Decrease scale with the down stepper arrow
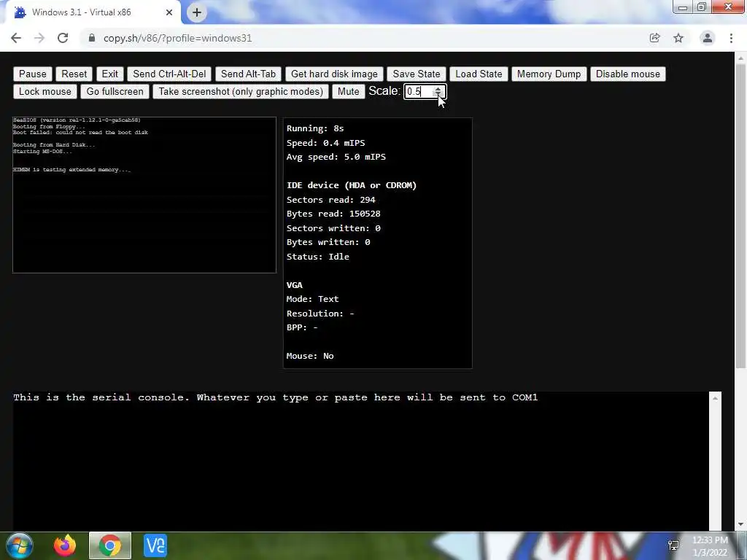 [x=438, y=94]
